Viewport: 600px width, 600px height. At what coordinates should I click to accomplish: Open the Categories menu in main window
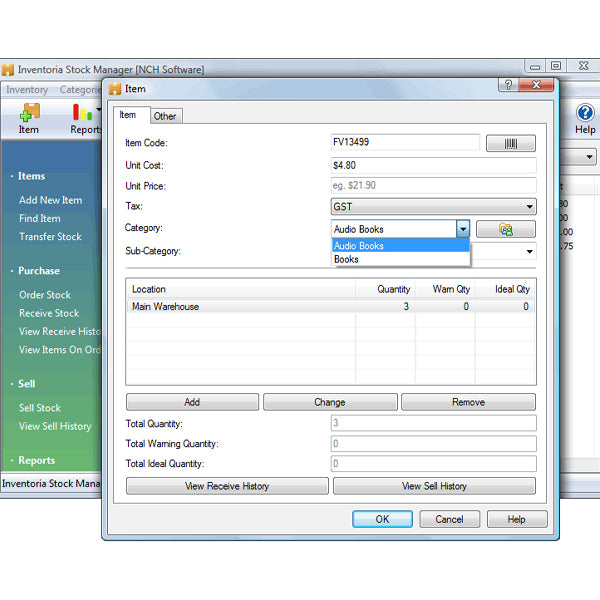pyautogui.click(x=80, y=90)
